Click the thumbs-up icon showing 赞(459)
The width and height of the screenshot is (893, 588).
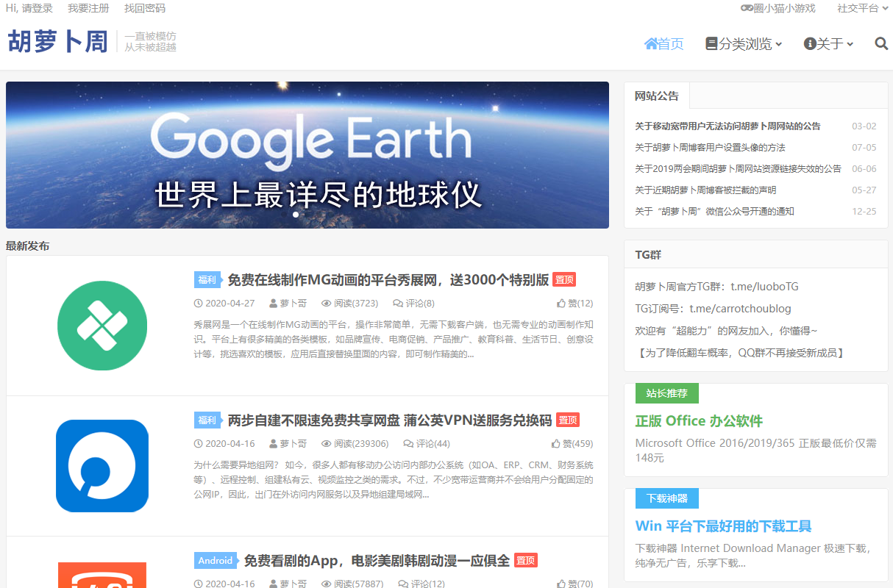(556, 443)
